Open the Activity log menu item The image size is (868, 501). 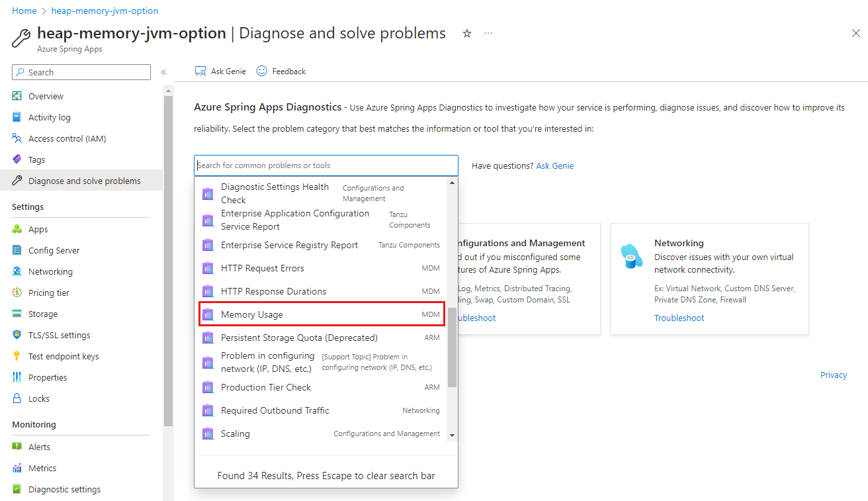coord(81,117)
